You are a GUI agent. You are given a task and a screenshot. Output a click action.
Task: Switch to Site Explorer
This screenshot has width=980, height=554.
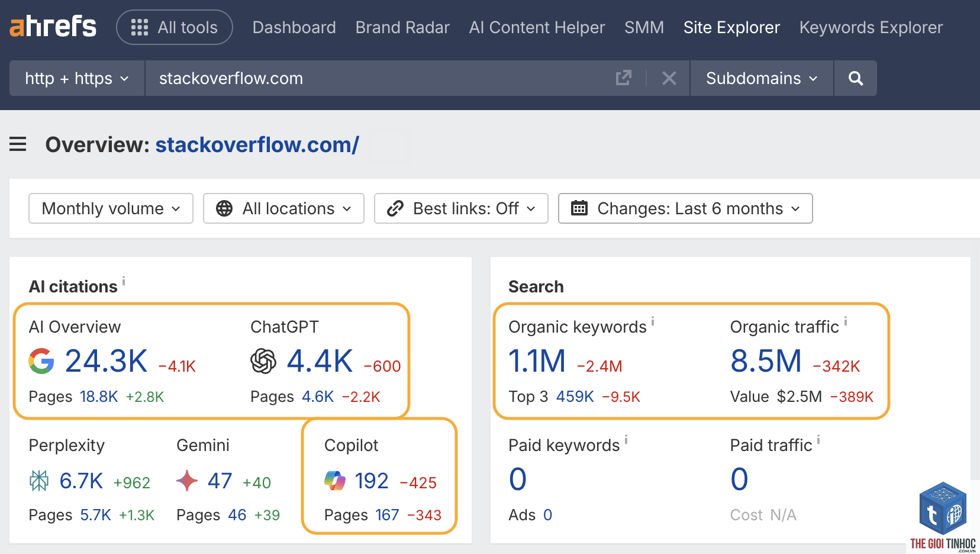click(731, 27)
